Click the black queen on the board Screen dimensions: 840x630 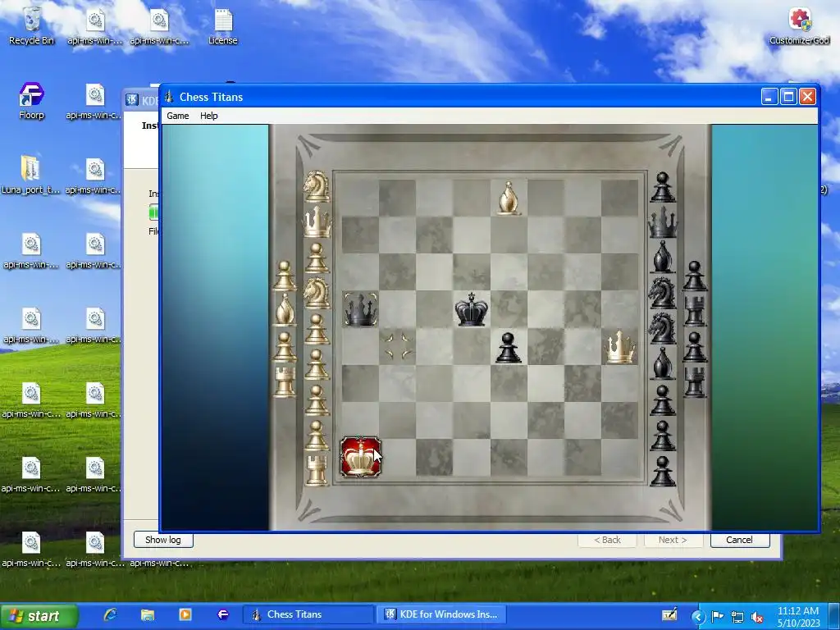tap(360, 309)
